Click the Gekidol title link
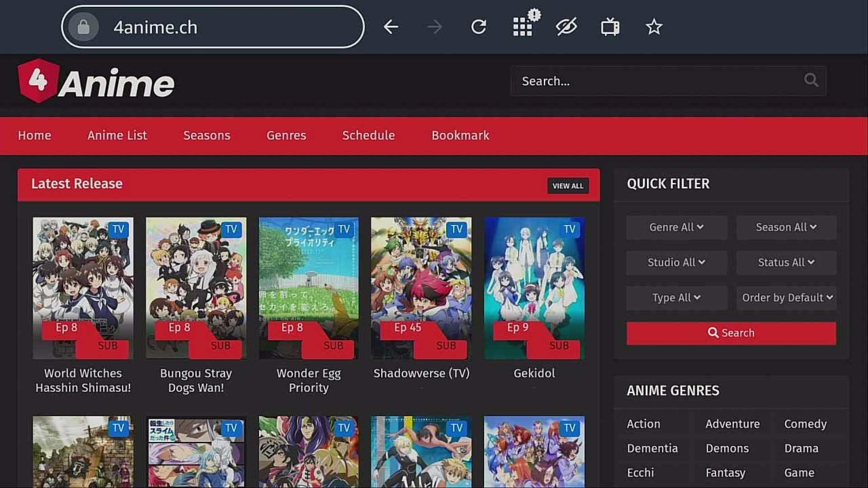 [x=534, y=373]
